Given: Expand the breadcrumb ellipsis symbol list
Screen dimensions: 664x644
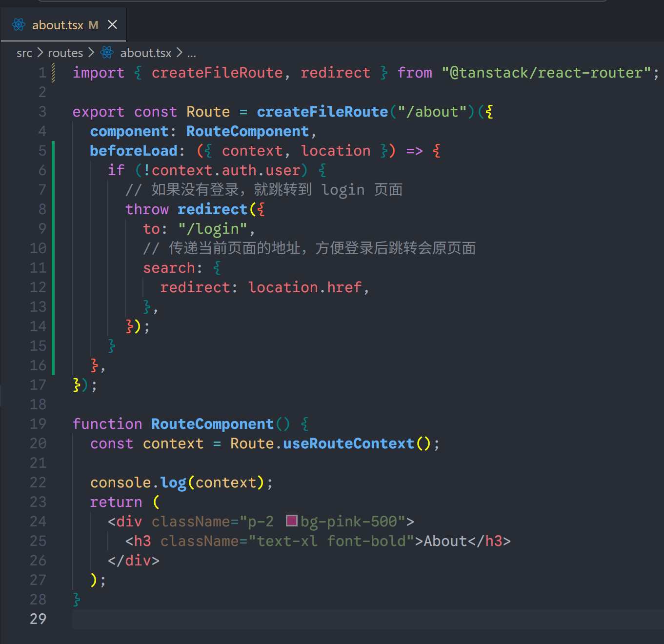Looking at the screenshot, I should point(192,53).
